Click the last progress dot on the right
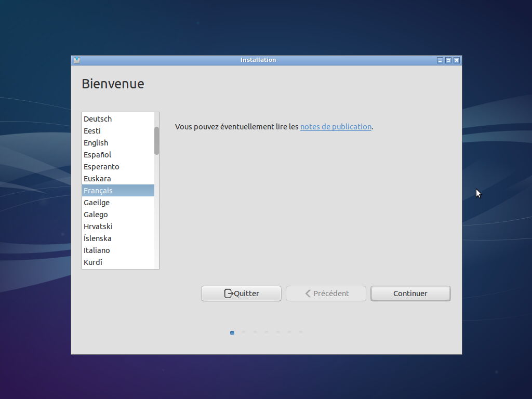Image resolution: width=532 pixels, height=399 pixels. pyautogui.click(x=301, y=332)
